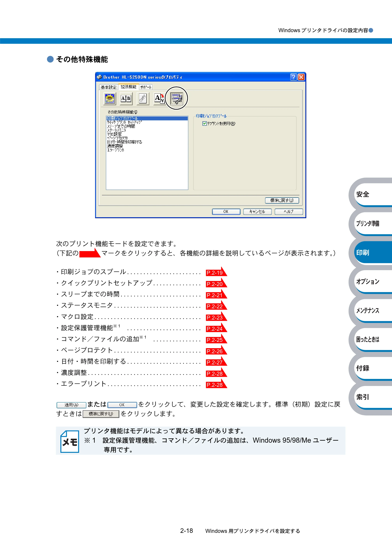392x555 pixels.
Task: Click the ヘルプ button
Action: [289, 212]
